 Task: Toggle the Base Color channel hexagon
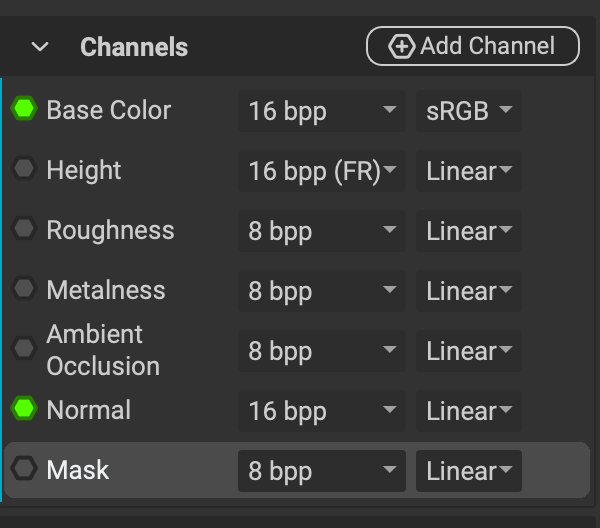click(24, 110)
